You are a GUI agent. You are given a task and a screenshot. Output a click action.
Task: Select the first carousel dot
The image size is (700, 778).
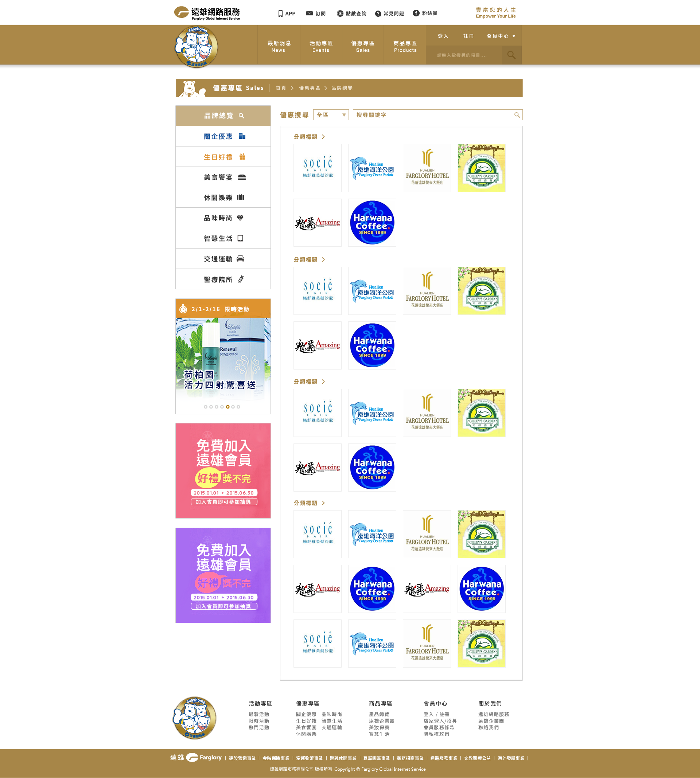pyautogui.click(x=205, y=407)
